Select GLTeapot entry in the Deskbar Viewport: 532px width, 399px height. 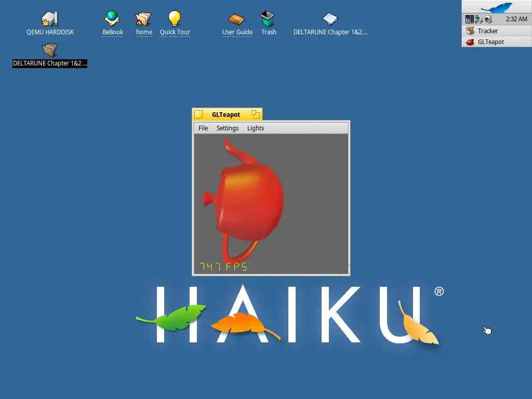pos(497,42)
